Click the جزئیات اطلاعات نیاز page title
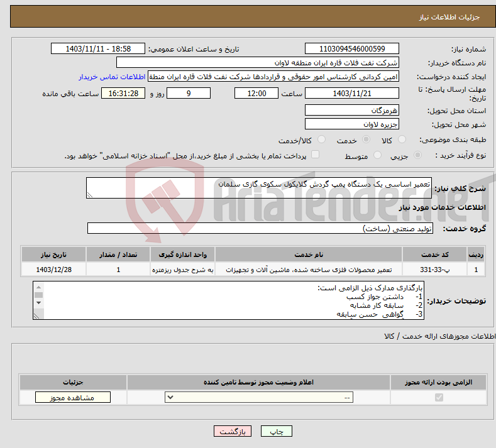 449,17
